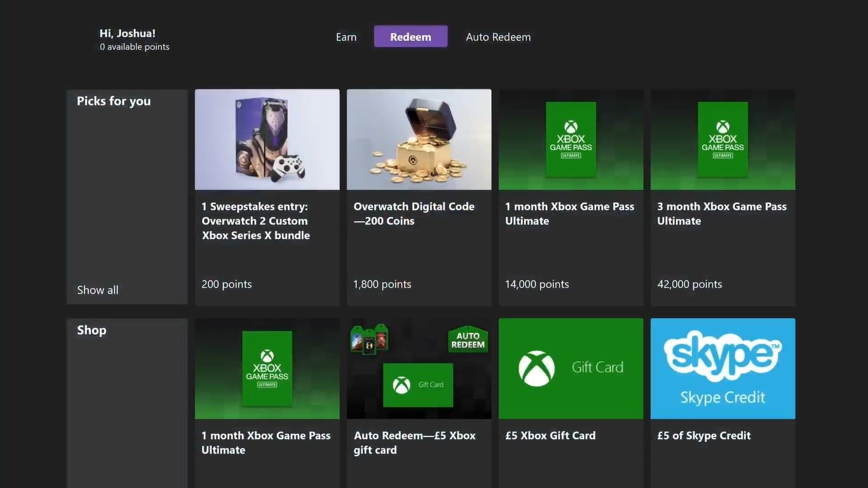Stay on the Redeem tab
The width and height of the screenshot is (868, 488).
[410, 36]
